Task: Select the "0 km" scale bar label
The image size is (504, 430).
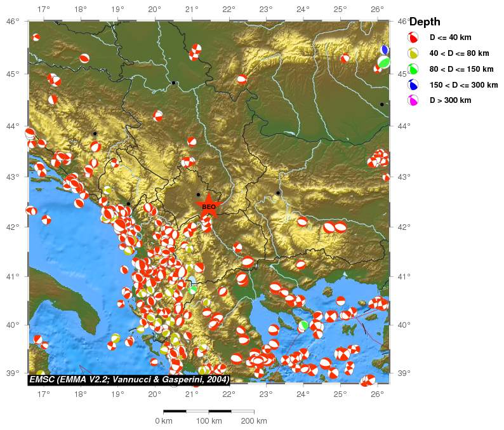Action: coord(164,421)
